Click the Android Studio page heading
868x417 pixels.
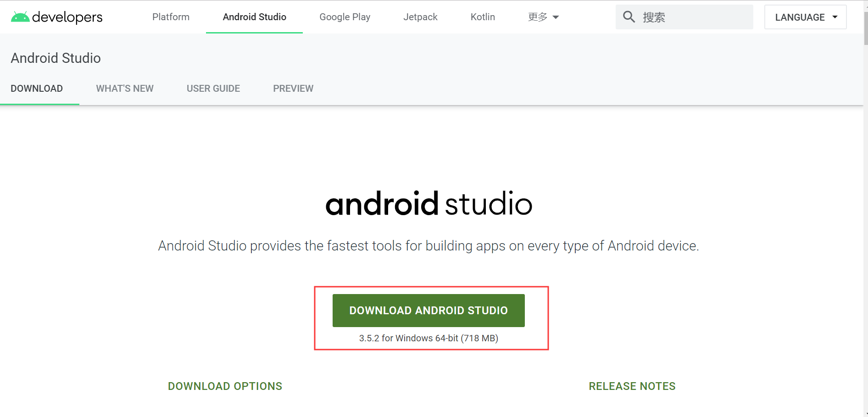click(x=56, y=58)
